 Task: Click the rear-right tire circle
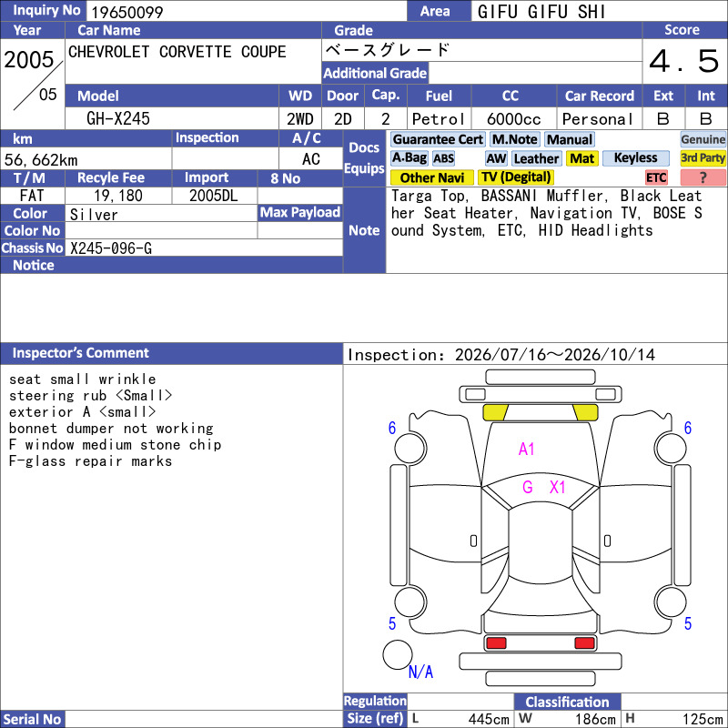[x=670, y=602]
